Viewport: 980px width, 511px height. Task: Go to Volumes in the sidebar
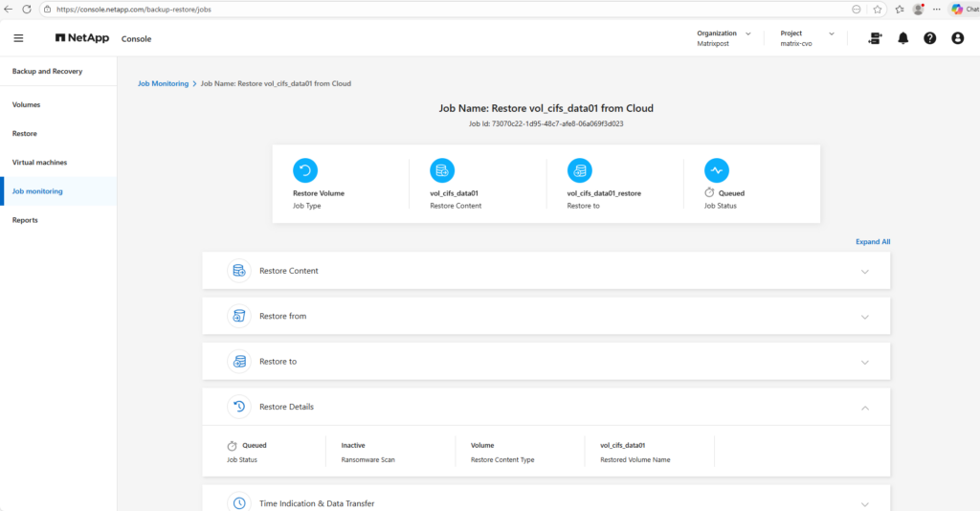tap(26, 104)
